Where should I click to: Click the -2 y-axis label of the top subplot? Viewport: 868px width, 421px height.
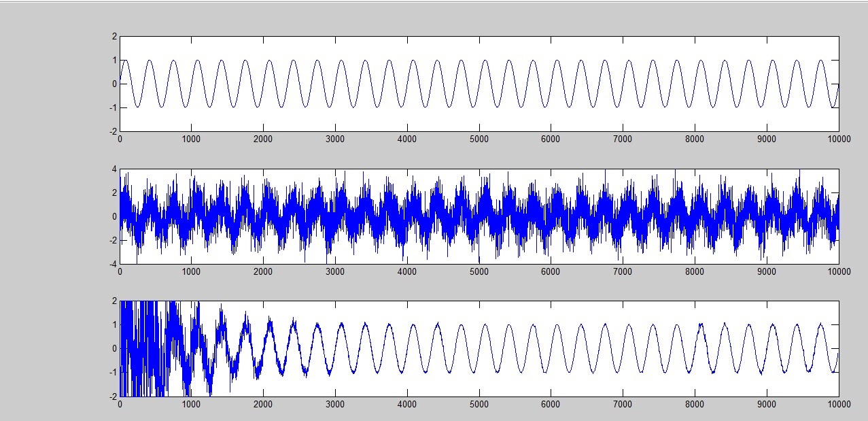(x=113, y=131)
